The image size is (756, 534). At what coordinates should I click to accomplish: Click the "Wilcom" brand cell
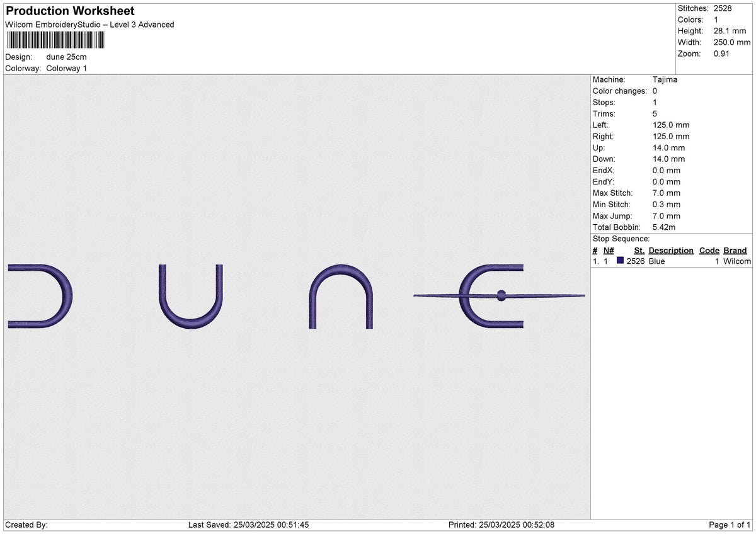(737, 261)
